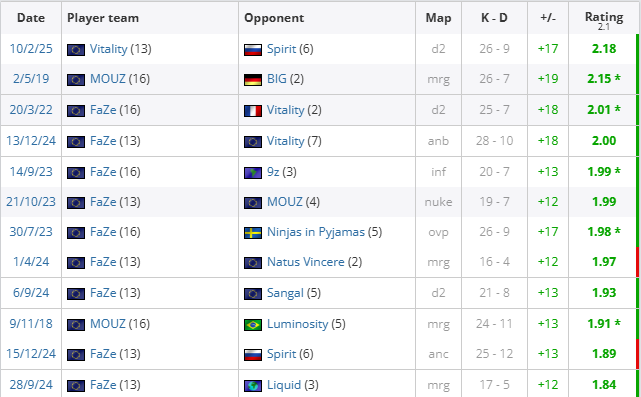Click the globe flag icon beside Liquid
The image size is (641, 397).
pyautogui.click(x=253, y=386)
